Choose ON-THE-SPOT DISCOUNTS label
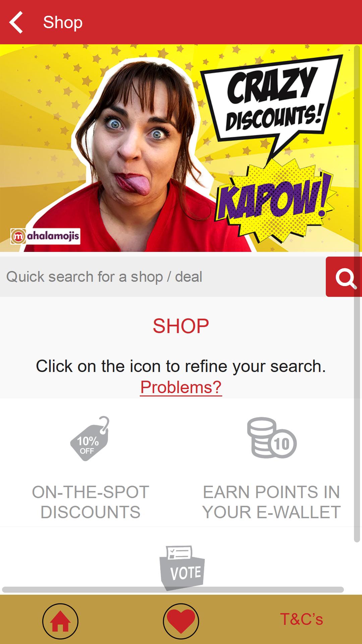Screen dimensions: 362x644 [90, 502]
